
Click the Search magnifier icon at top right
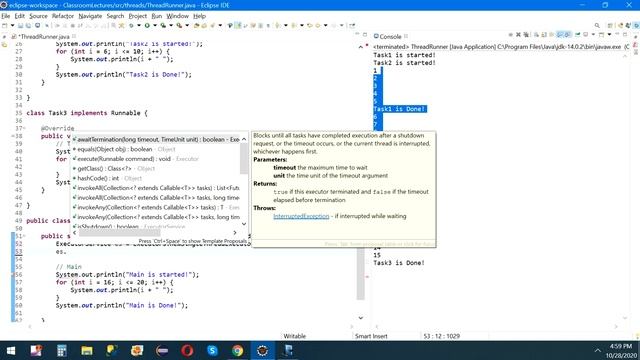click(x=597, y=25)
